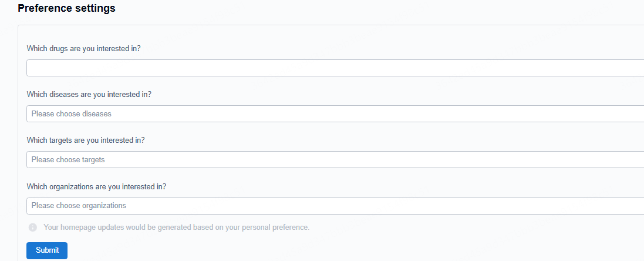Click the word 'Submit' on the button
Image resolution: width=644 pixels, height=261 pixels.
click(47, 250)
